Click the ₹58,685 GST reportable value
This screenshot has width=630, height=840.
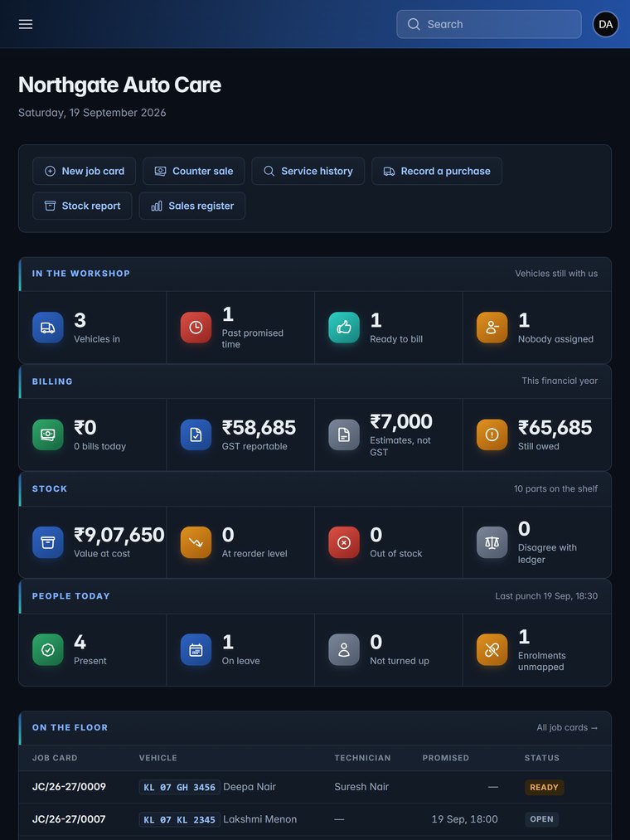[x=259, y=428]
